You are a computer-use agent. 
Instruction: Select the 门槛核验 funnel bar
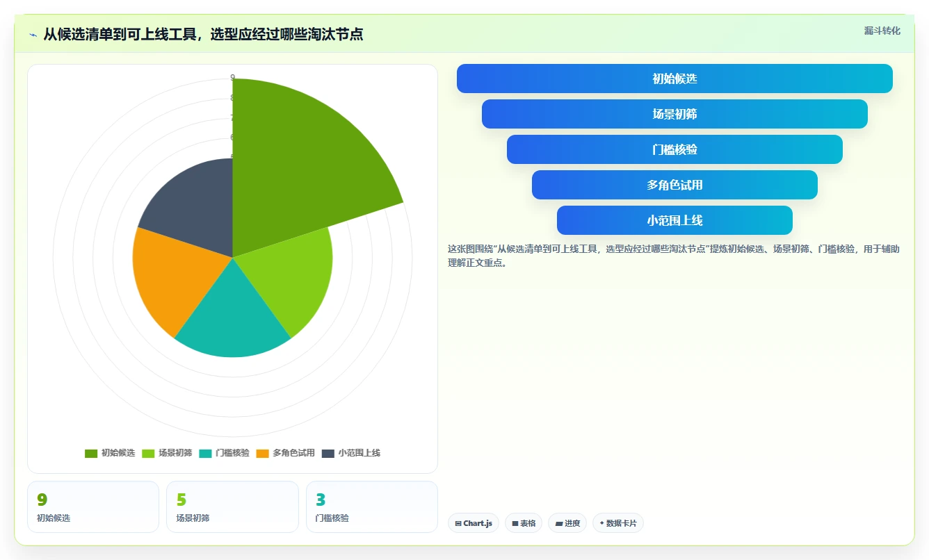(x=674, y=149)
